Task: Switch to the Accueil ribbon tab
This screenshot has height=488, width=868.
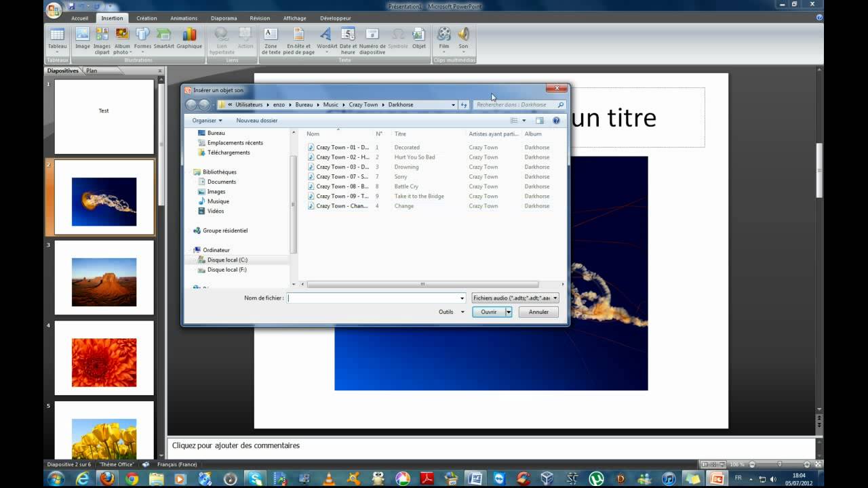Action: coord(80,18)
